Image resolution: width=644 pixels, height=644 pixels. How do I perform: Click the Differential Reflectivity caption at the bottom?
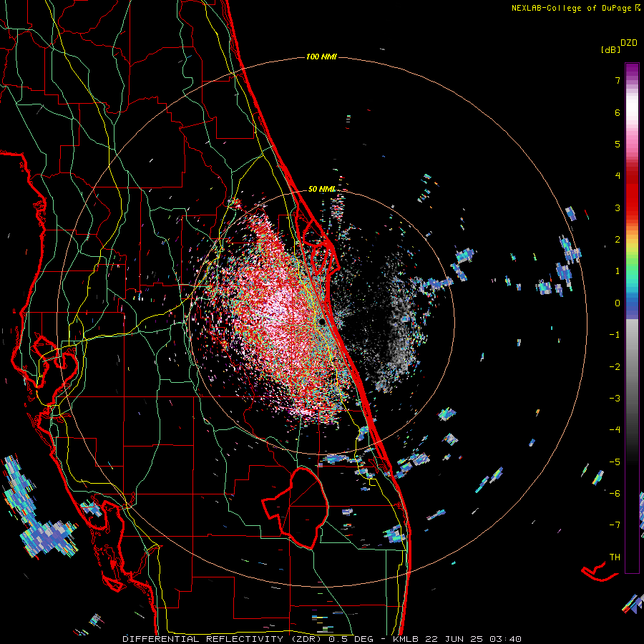322,639
